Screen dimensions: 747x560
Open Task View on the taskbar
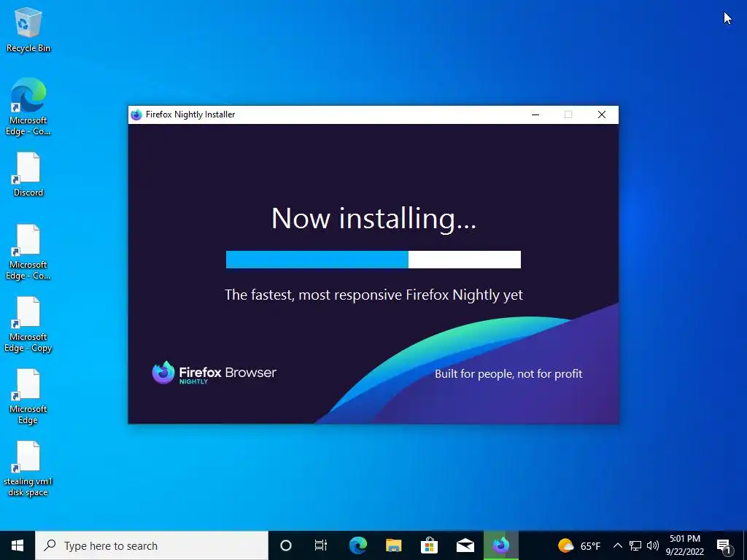click(321, 545)
